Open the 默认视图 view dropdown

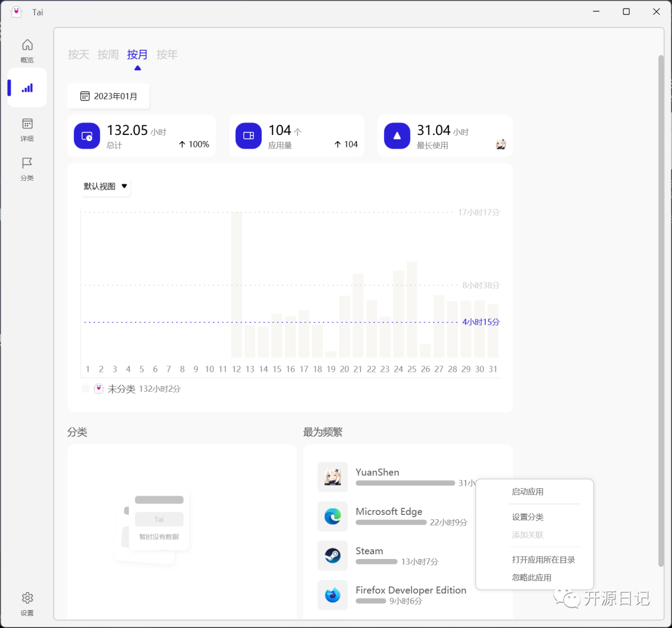click(105, 186)
